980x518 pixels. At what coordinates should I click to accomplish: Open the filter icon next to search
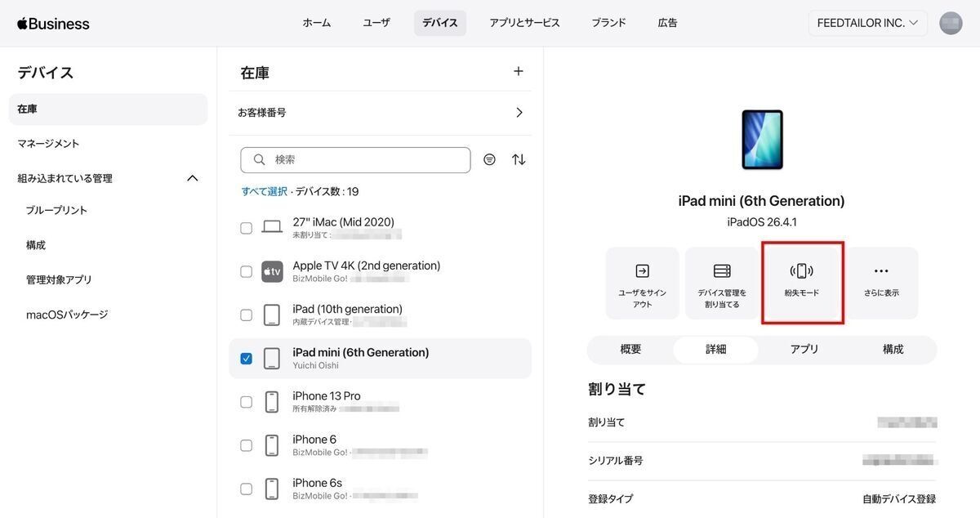click(x=489, y=160)
